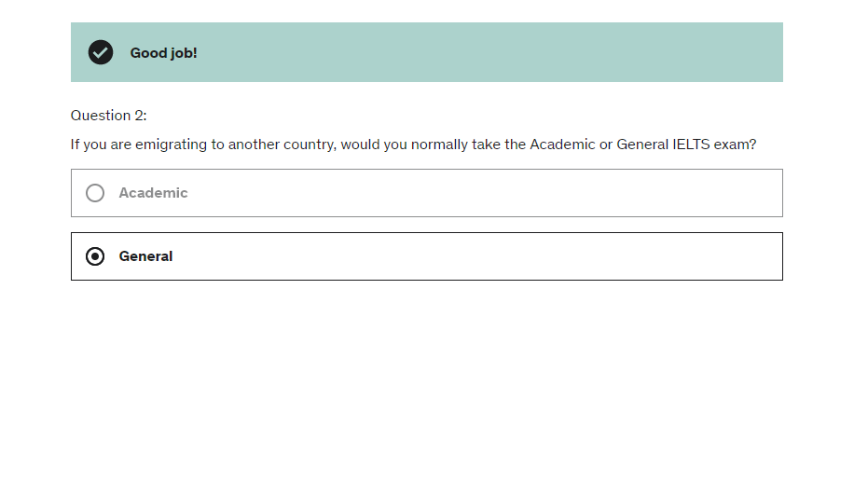This screenshot has height=482, width=868.
Task: Click the "General" answer label
Action: 145,256
